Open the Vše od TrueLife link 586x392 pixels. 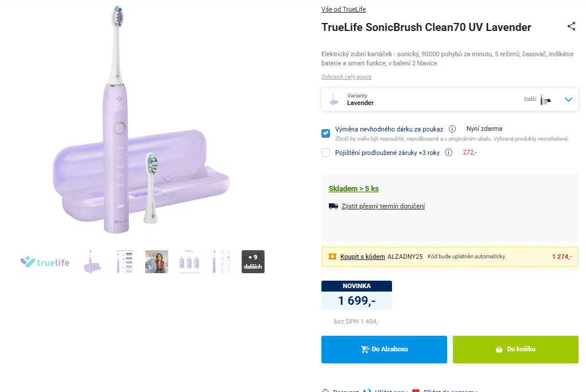click(x=344, y=9)
